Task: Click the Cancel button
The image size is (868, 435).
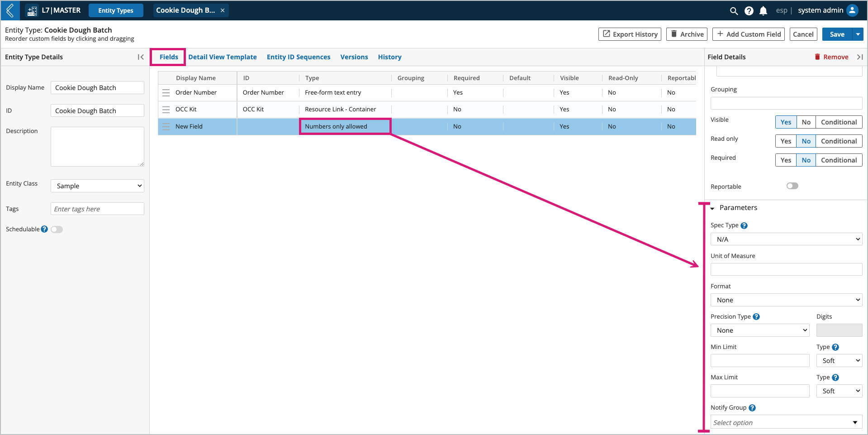Action: pyautogui.click(x=803, y=34)
